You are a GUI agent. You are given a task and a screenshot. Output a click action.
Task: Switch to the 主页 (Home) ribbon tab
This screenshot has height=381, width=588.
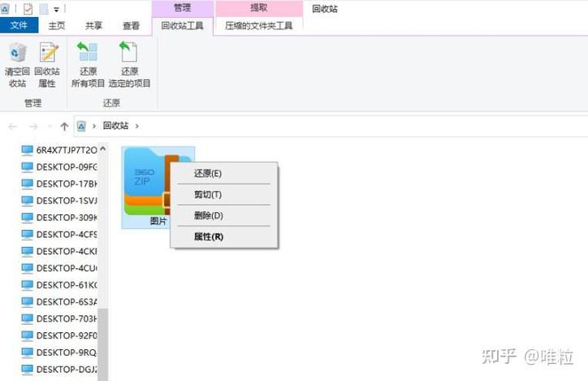pyautogui.click(x=57, y=25)
